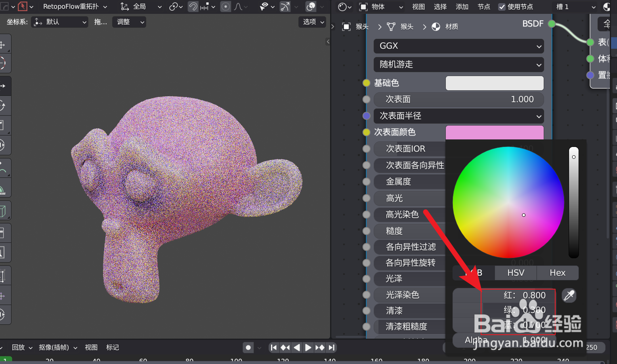Click the brightness value slider beside wheel
This screenshot has height=364, width=617.
click(x=574, y=202)
